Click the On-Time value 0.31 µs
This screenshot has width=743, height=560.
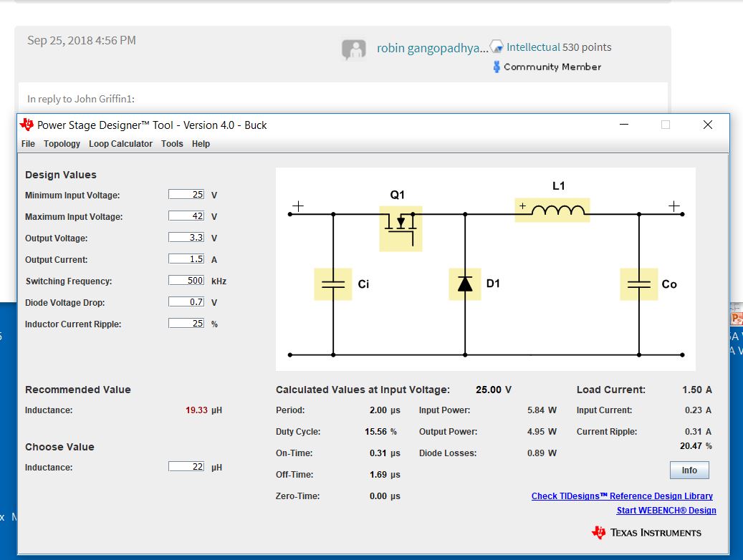click(385, 453)
